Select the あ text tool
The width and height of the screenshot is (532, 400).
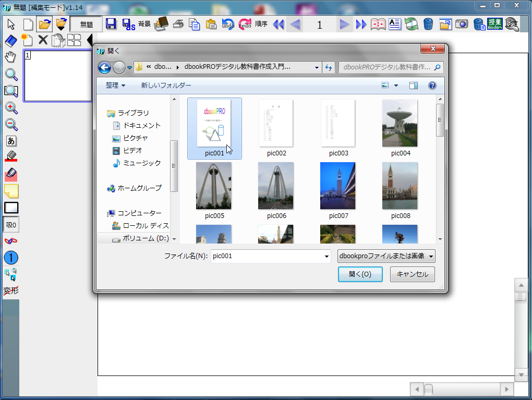click(11, 141)
